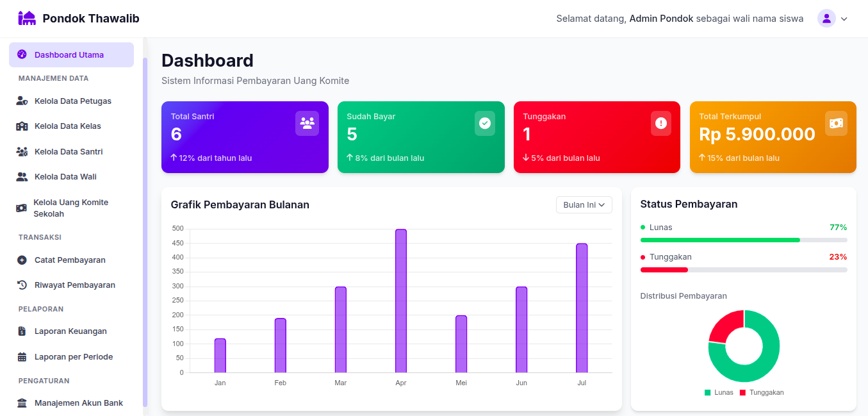Click the Total Santri people group icon

click(x=307, y=123)
